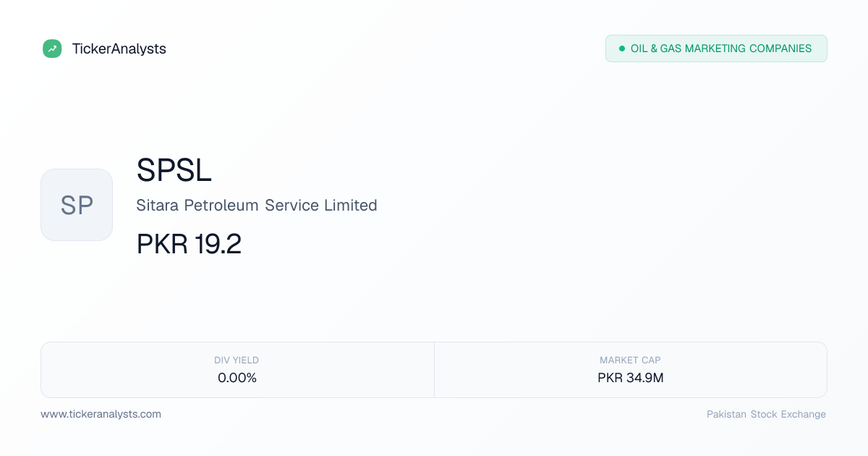Click the SP company avatar tile

coord(77,205)
